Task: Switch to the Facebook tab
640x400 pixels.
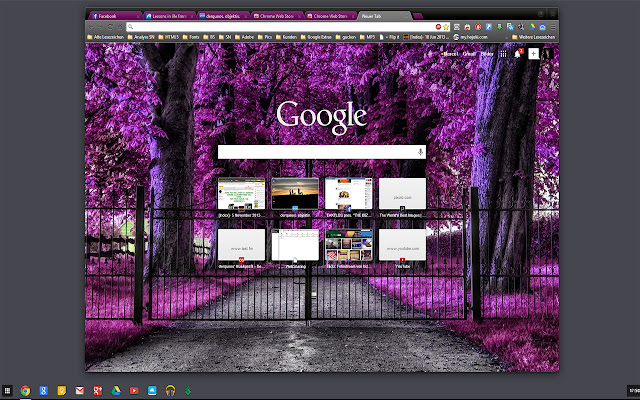Action: coord(115,16)
